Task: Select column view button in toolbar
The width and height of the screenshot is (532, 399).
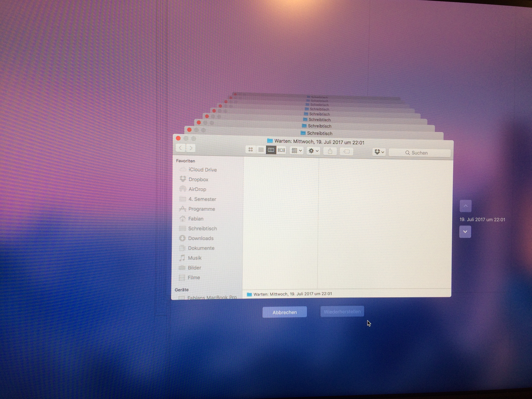Action: pyautogui.click(x=271, y=150)
